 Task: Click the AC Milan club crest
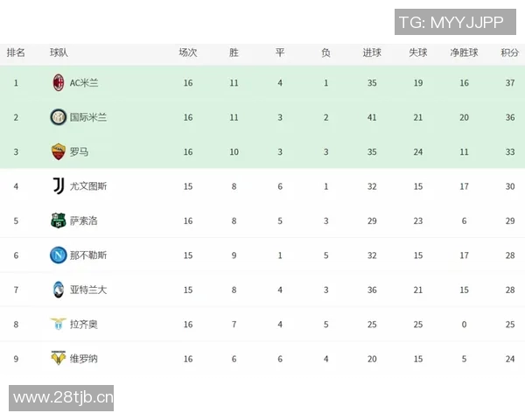58,83
